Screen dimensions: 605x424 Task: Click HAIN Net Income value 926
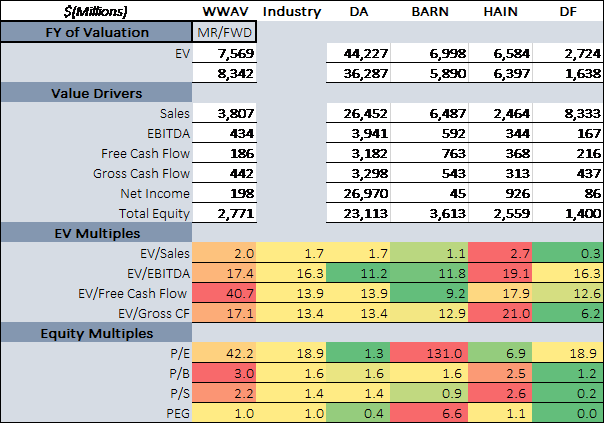tap(500, 193)
